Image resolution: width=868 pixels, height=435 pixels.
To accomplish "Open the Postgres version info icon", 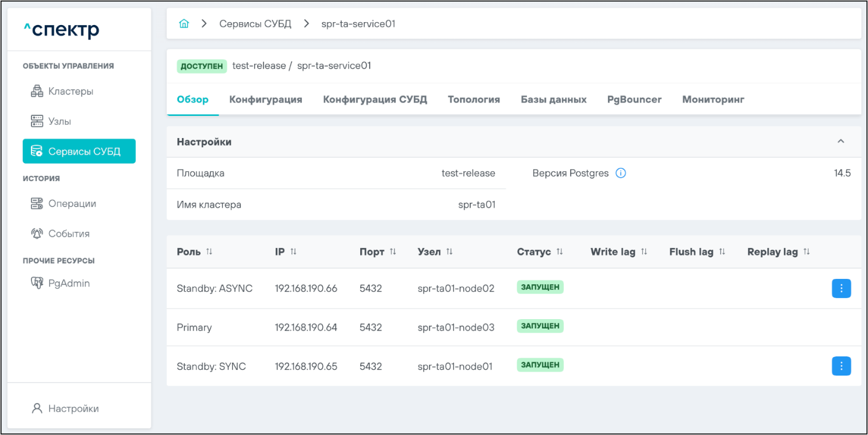I will pyautogui.click(x=621, y=173).
